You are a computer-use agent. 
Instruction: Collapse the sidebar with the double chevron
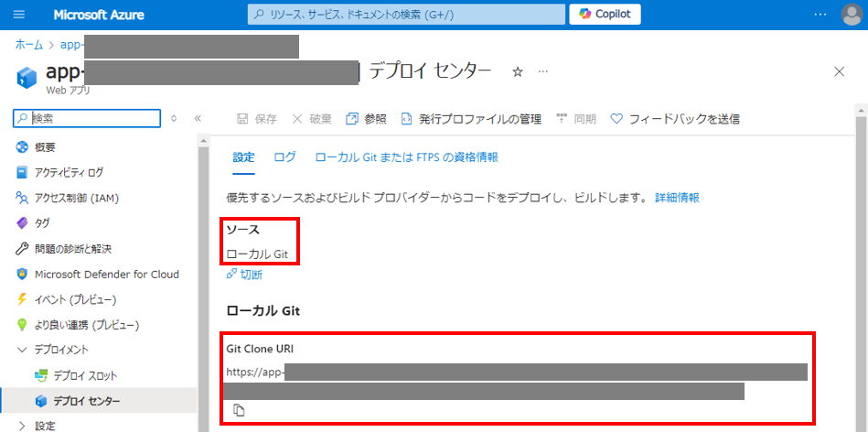click(x=198, y=118)
